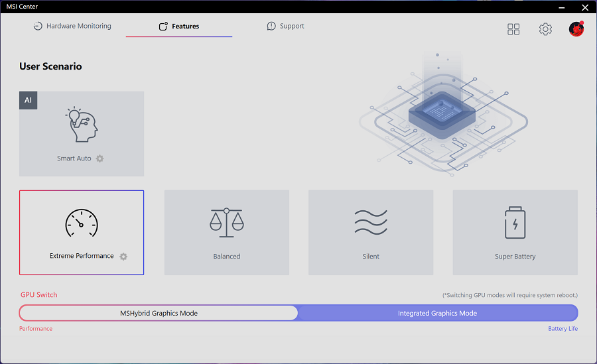597x364 pixels.
Task: Click the head with lightbulb AI icon
Action: [x=82, y=125]
